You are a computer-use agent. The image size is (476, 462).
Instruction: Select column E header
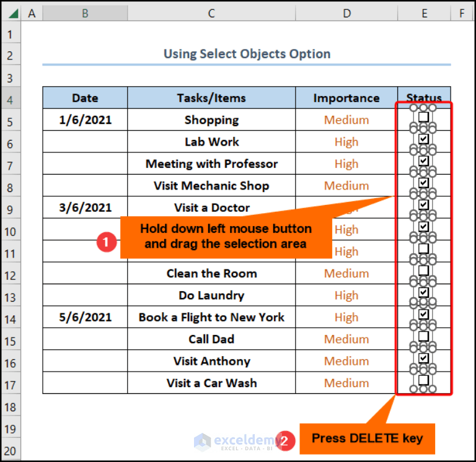[x=424, y=14]
